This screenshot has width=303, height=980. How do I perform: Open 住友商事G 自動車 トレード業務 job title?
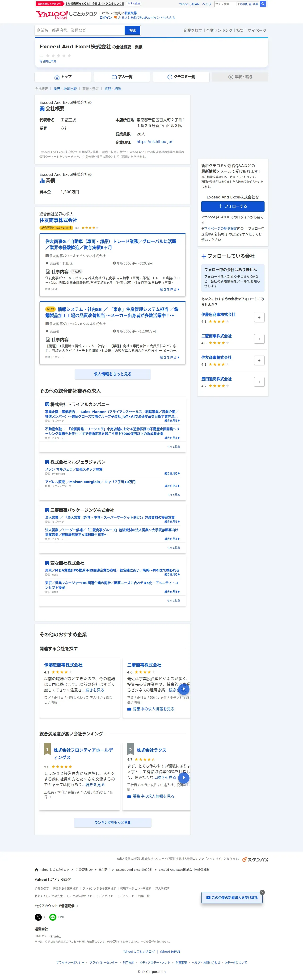pos(111,244)
